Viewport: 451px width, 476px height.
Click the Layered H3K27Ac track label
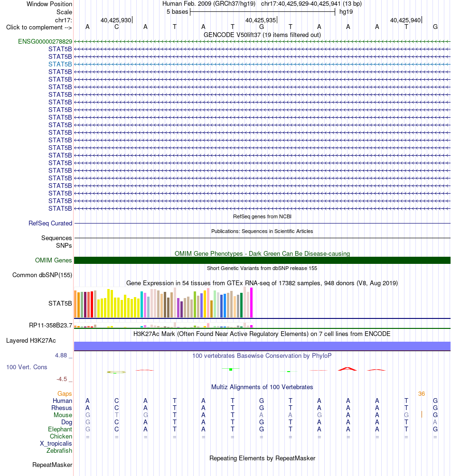[31, 341]
